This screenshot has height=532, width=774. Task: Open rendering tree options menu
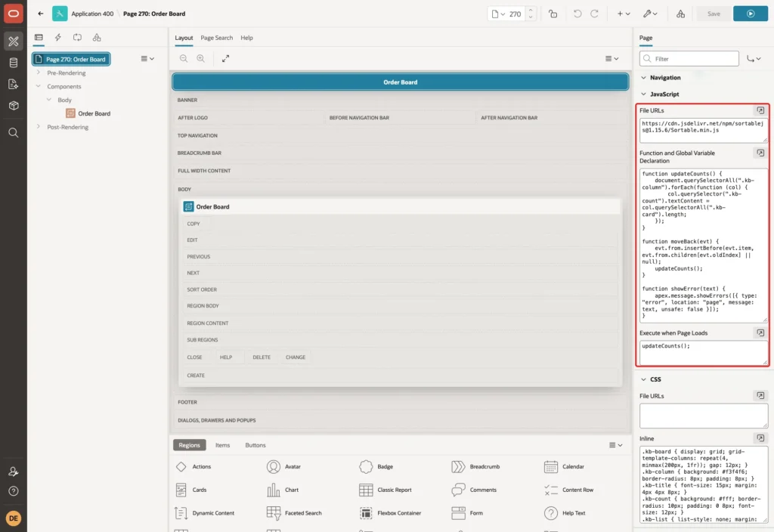147,58
